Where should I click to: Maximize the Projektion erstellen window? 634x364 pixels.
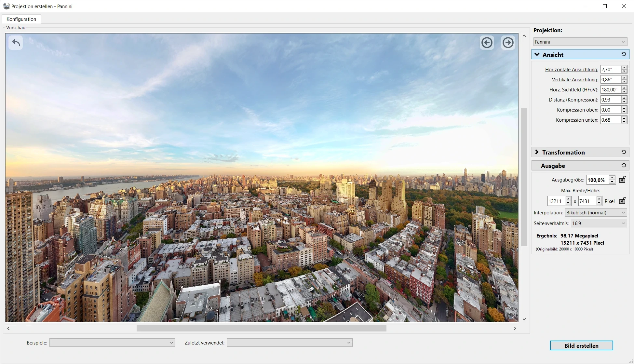pos(605,6)
